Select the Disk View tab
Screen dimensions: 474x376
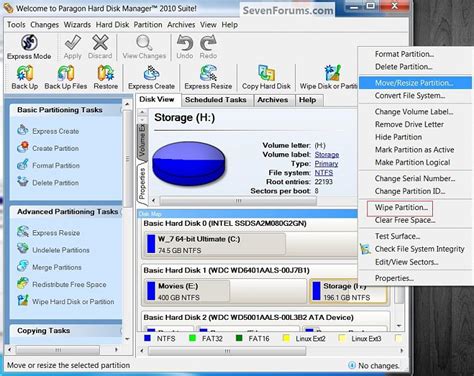point(157,99)
